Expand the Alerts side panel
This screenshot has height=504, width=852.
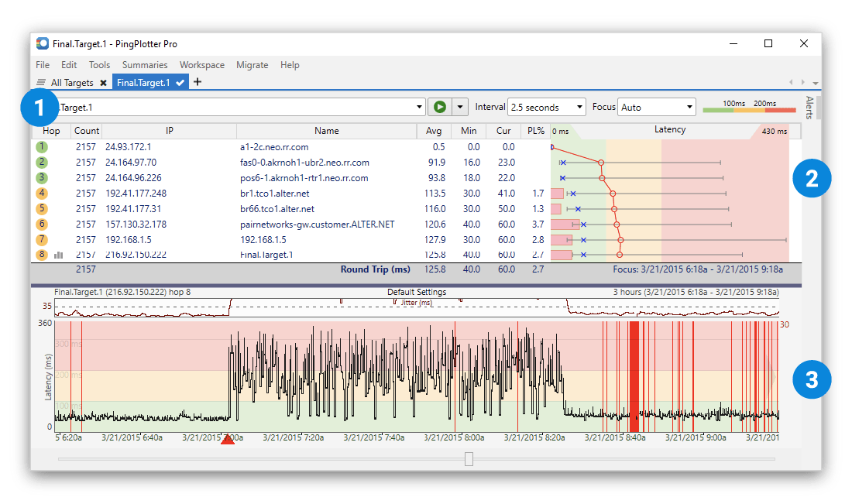point(809,108)
